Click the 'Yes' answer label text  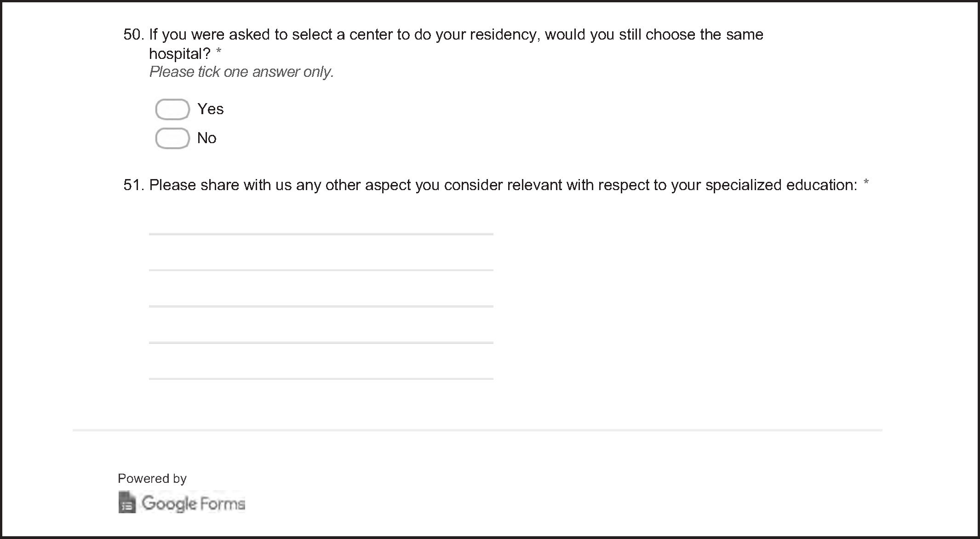click(210, 109)
